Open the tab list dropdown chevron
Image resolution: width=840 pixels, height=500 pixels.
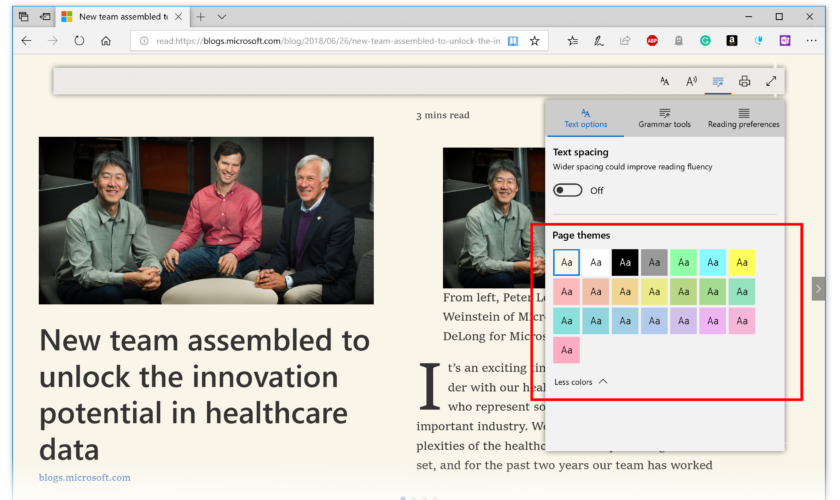[222, 17]
